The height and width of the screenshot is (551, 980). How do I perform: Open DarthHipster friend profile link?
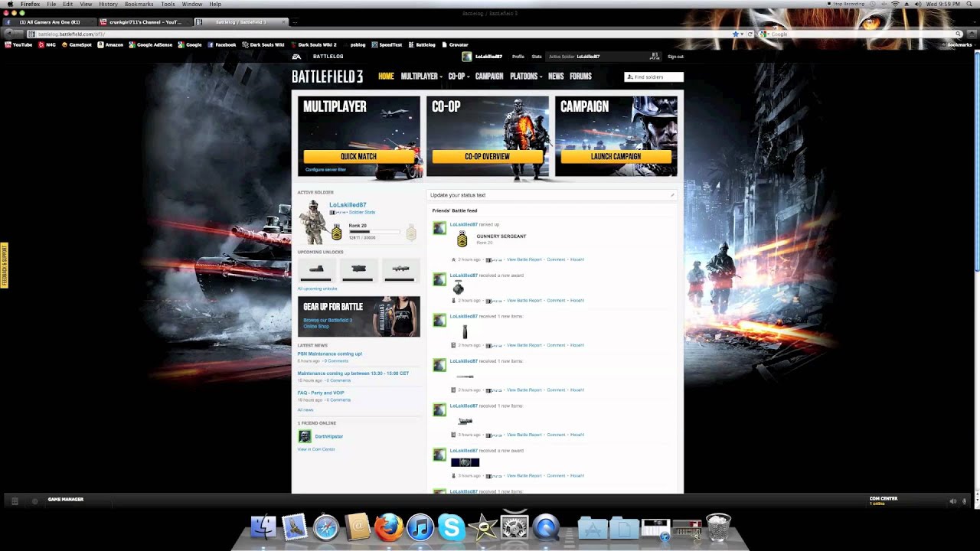[329, 436]
